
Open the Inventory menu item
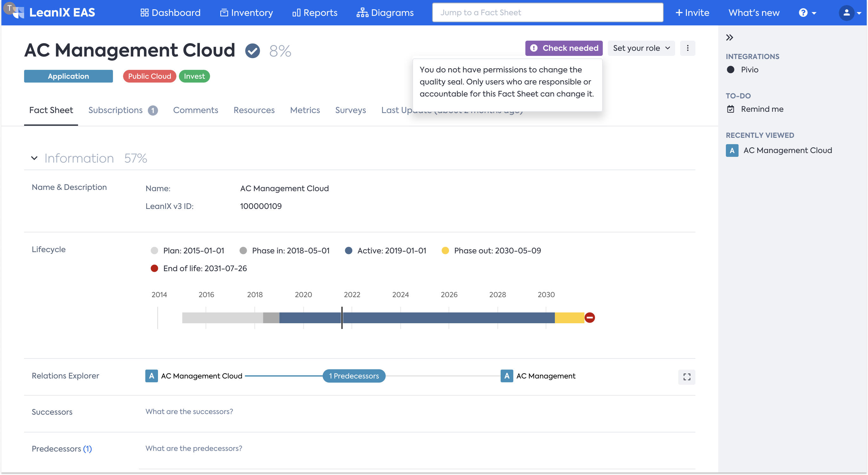click(246, 13)
